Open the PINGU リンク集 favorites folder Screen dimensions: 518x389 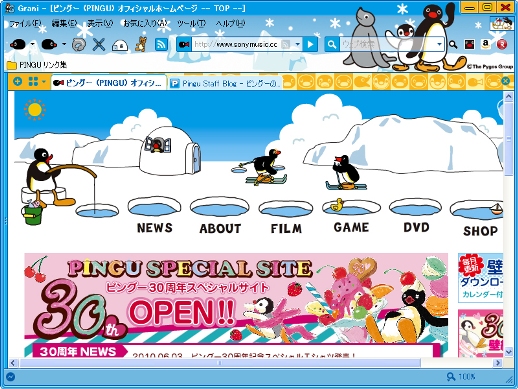pos(36,65)
